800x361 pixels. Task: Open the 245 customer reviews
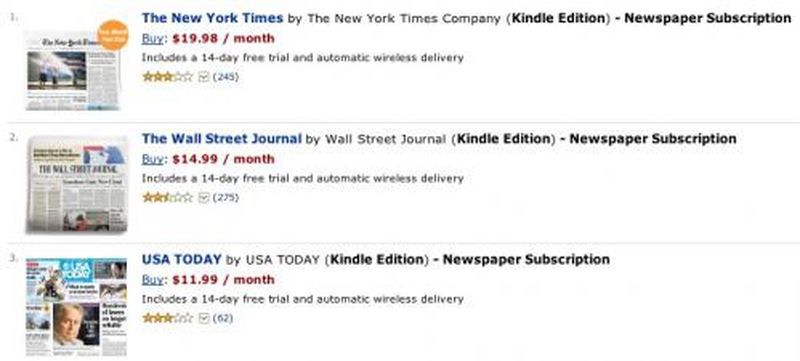226,77
